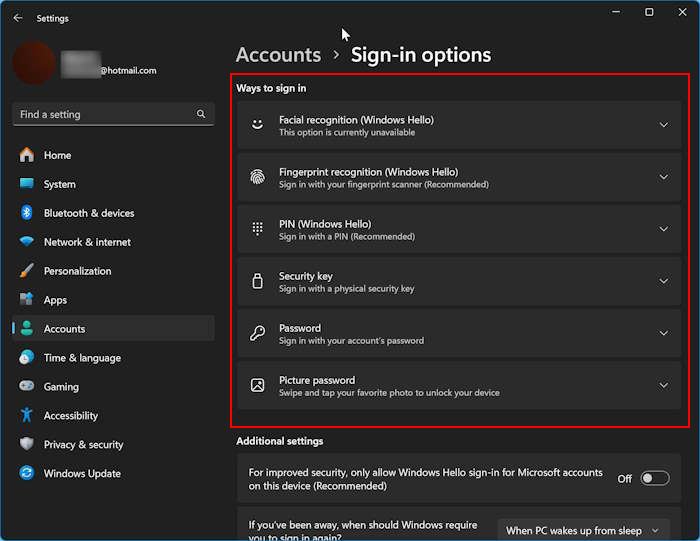Open Apps settings label

pyautogui.click(x=55, y=300)
